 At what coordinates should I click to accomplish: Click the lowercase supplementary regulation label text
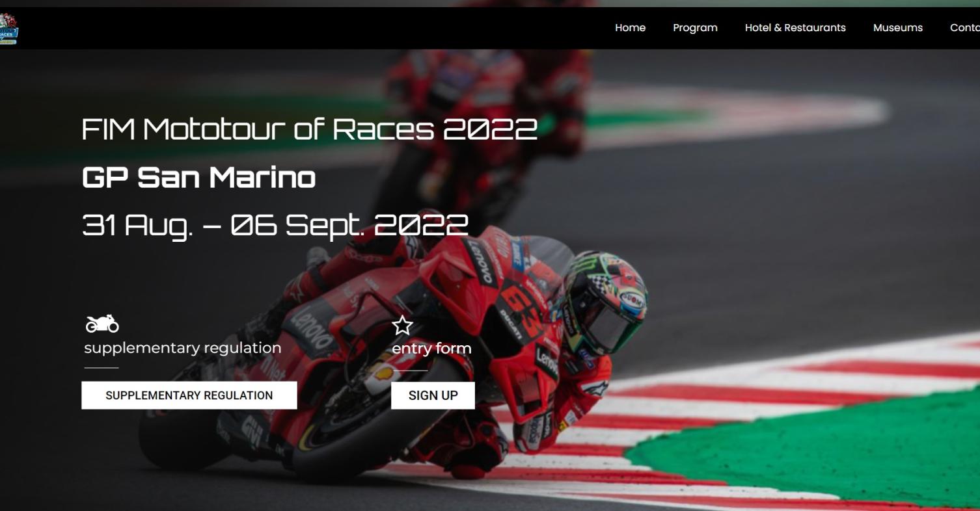pyautogui.click(x=183, y=348)
